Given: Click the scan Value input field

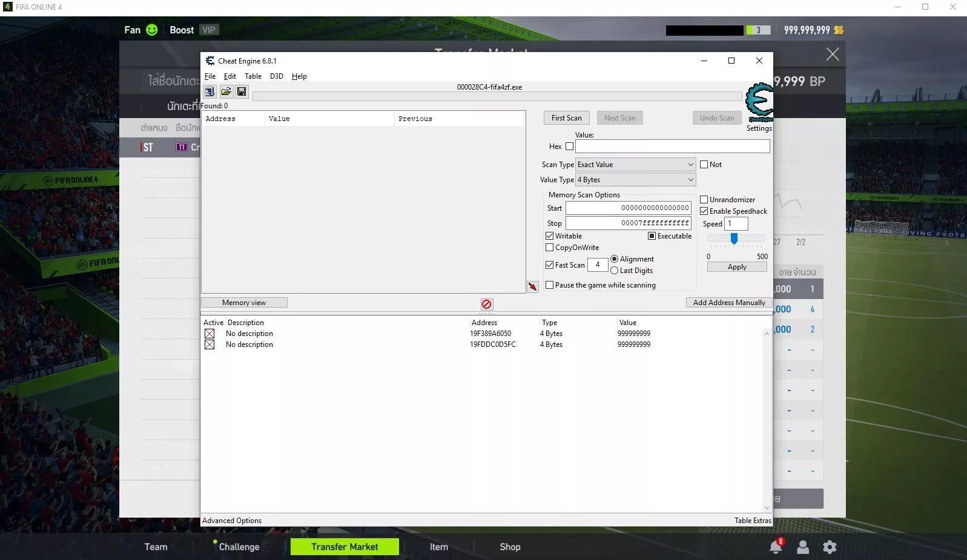Looking at the screenshot, I should pos(672,147).
